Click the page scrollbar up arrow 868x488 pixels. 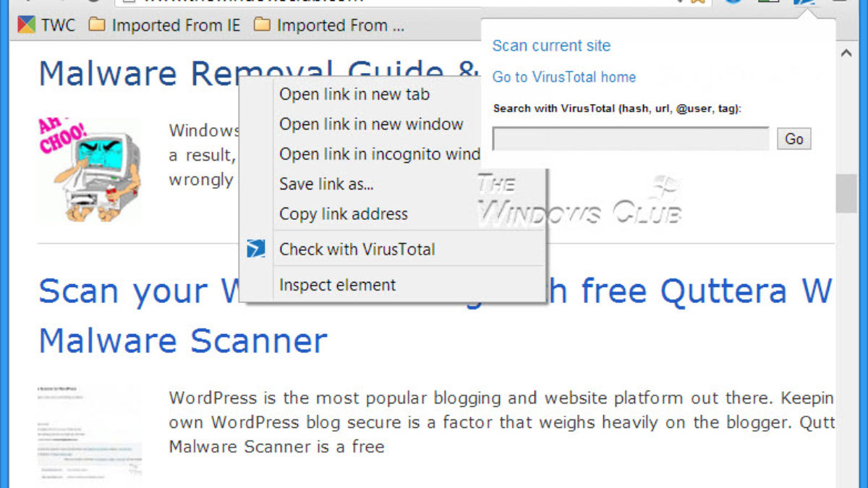(x=846, y=53)
